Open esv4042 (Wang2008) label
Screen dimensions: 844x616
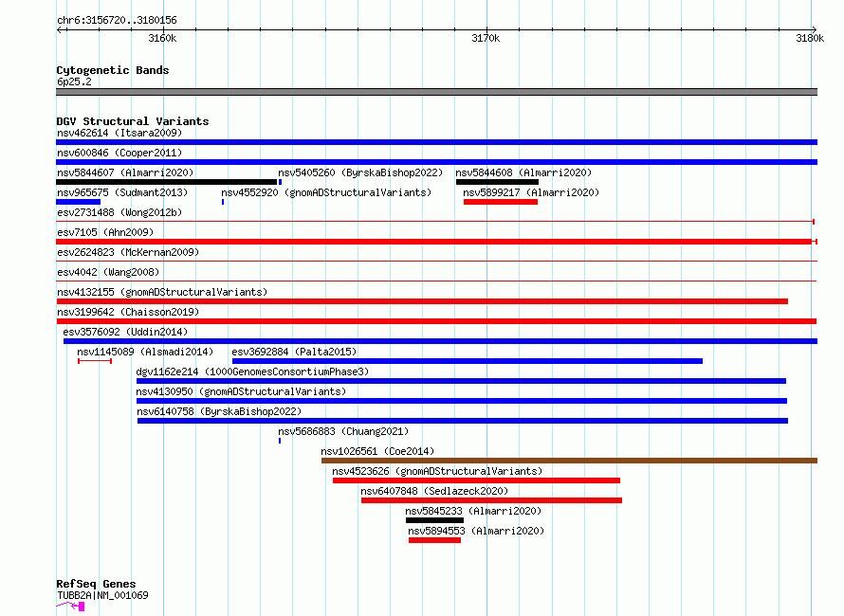(108, 272)
